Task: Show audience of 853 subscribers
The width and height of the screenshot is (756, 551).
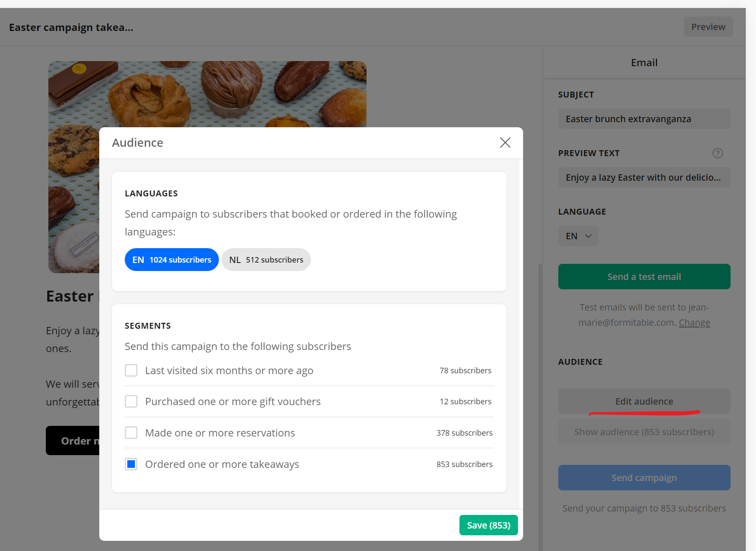Action: point(644,432)
